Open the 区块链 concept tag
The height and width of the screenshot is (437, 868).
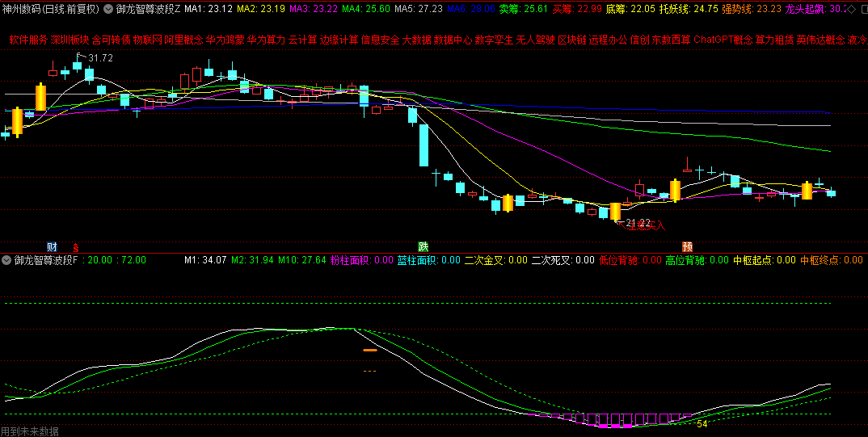click(572, 40)
